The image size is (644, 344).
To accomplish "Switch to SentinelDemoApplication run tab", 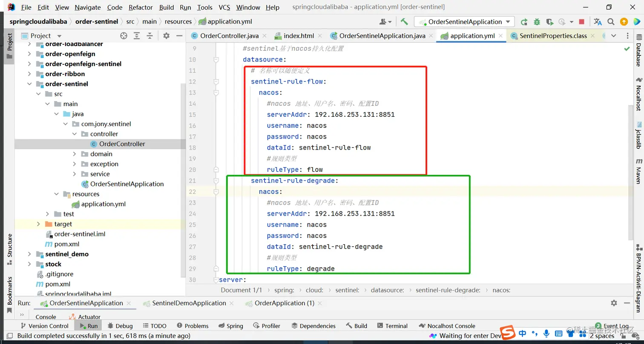I will (x=189, y=303).
